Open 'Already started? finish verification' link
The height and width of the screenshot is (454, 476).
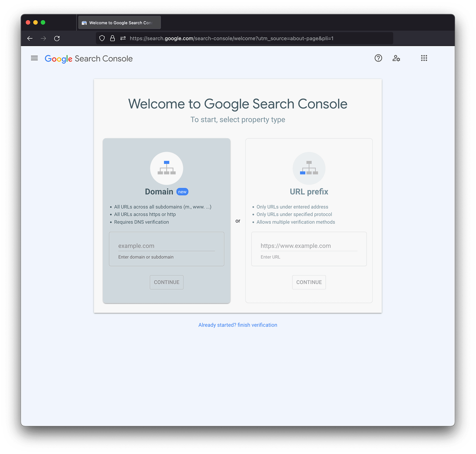(x=238, y=325)
